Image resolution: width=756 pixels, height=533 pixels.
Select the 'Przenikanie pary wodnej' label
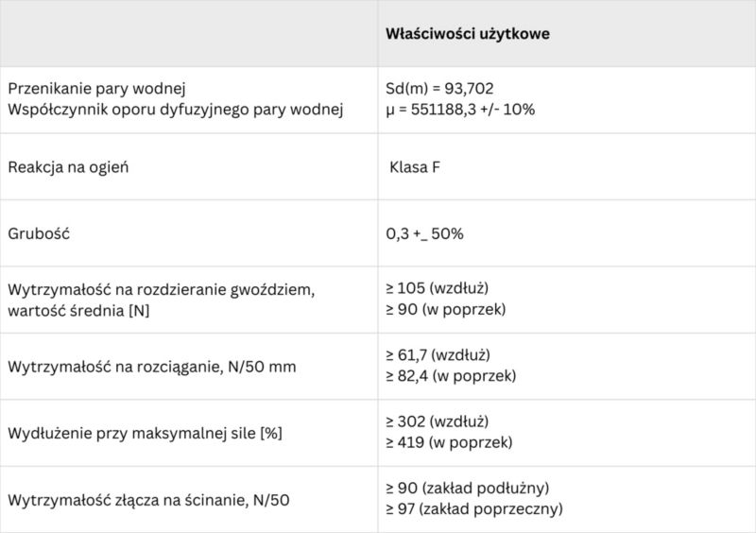coord(97,89)
